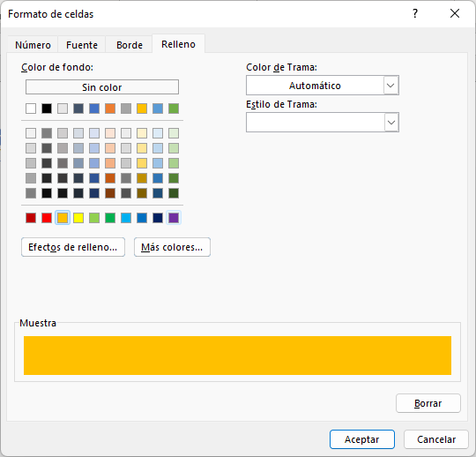Select the purple standard color swatch
This screenshot has width=476, height=457.
pyautogui.click(x=174, y=218)
